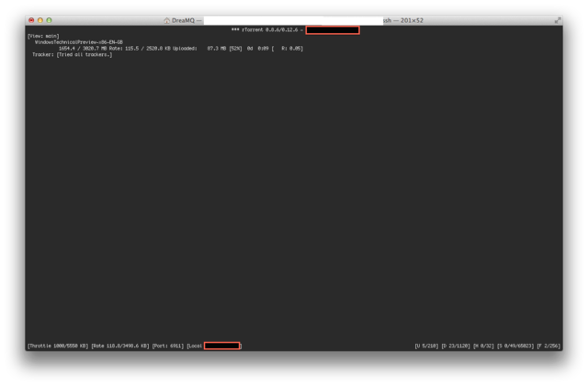Close the terminal window with the red button

(x=30, y=19)
